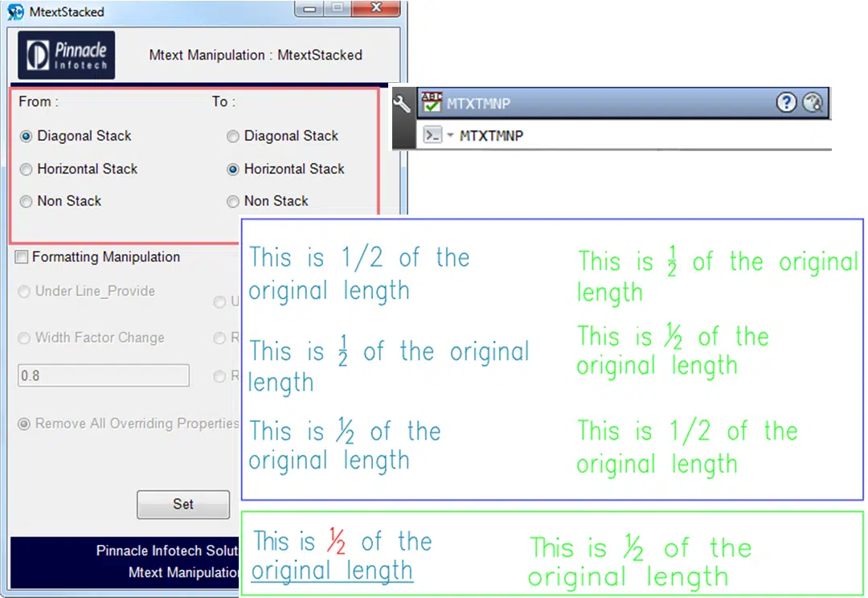This screenshot has height=598, width=868.
Task: Click the search globe icon beside help
Action: click(813, 103)
